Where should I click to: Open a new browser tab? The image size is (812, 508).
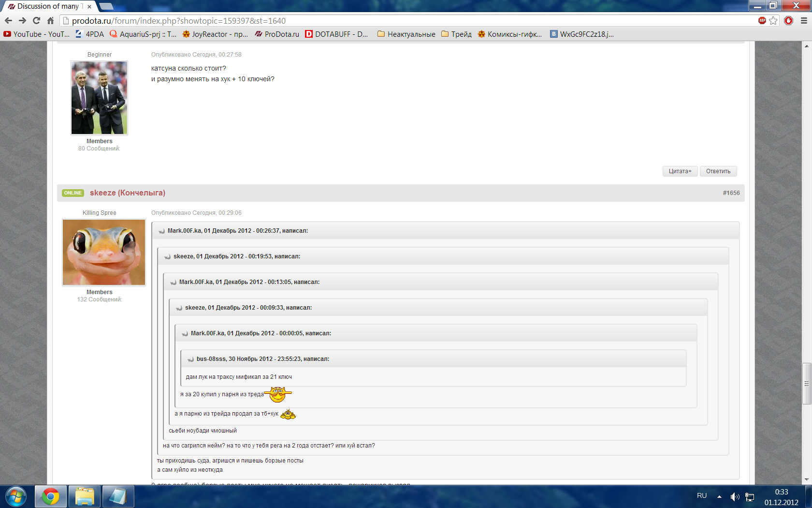pos(106,6)
